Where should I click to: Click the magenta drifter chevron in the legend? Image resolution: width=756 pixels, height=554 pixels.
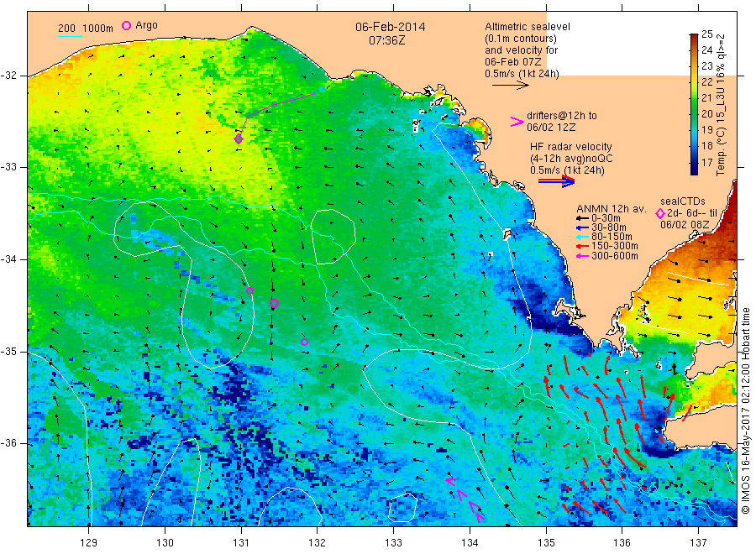click(517, 122)
